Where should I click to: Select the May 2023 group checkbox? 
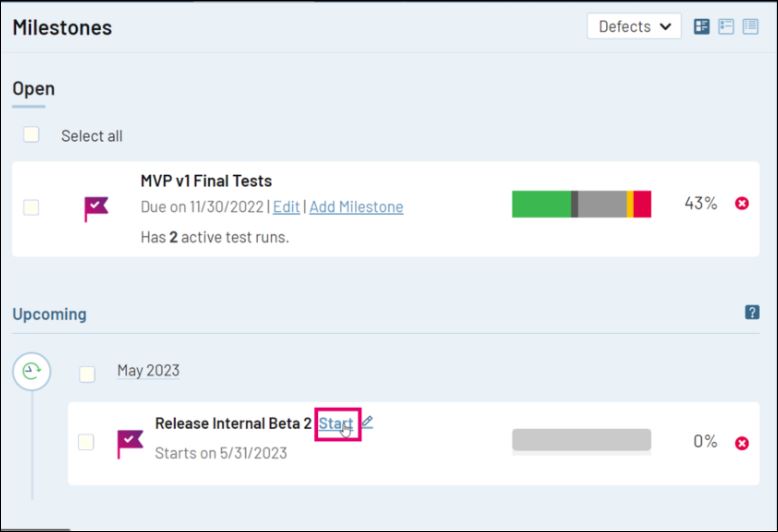click(88, 374)
